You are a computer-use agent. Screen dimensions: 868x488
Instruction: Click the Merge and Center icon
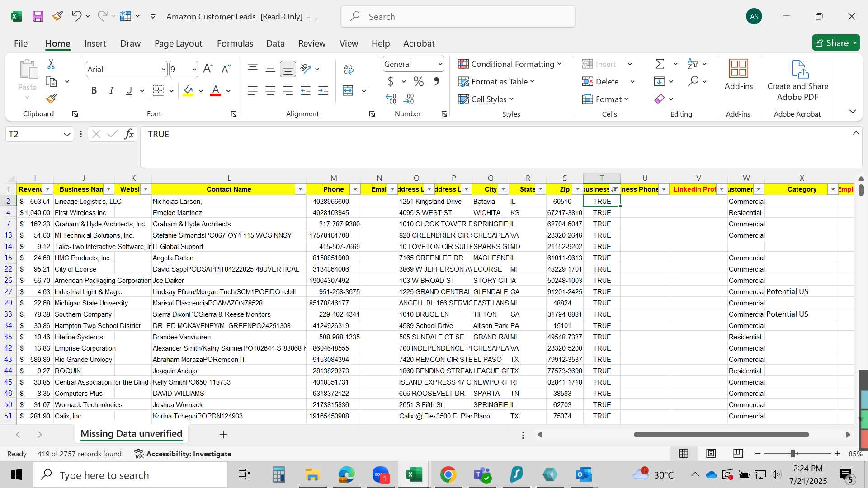coord(348,91)
